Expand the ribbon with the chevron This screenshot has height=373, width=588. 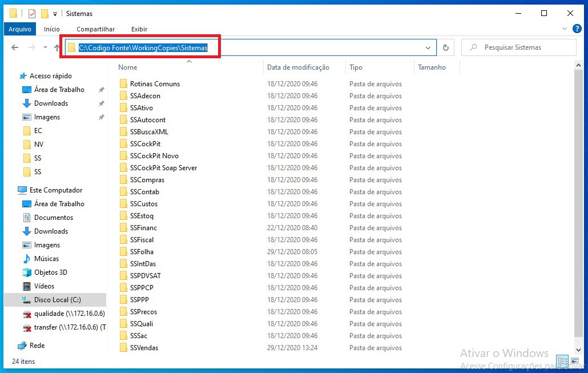click(564, 29)
